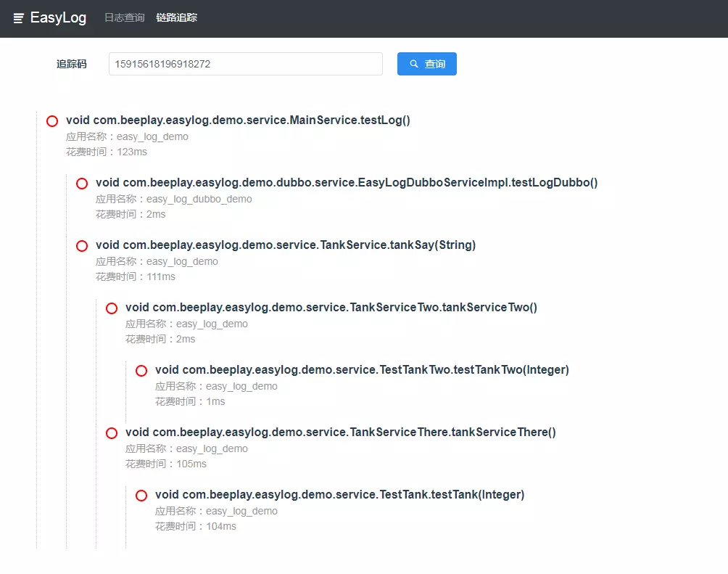
Task: Select the TankService.tankSay(String) node title
Action: pos(286,245)
